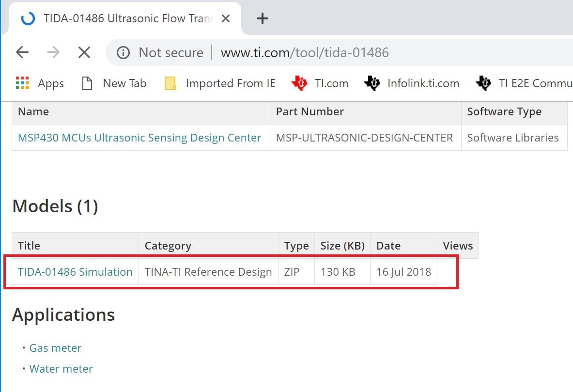Image resolution: width=573 pixels, height=392 pixels.
Task: Open the Apps grid shortcut
Action: (40, 83)
